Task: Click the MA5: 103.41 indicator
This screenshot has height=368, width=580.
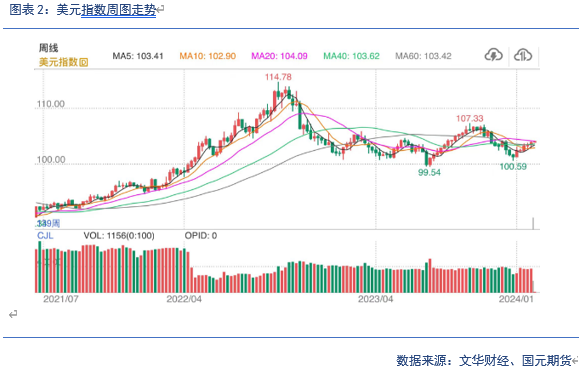Action: 138,56
